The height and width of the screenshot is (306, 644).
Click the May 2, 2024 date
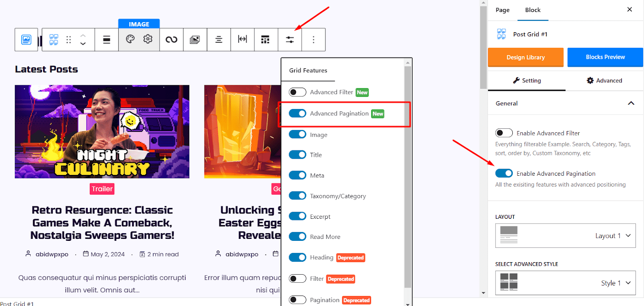tap(107, 254)
